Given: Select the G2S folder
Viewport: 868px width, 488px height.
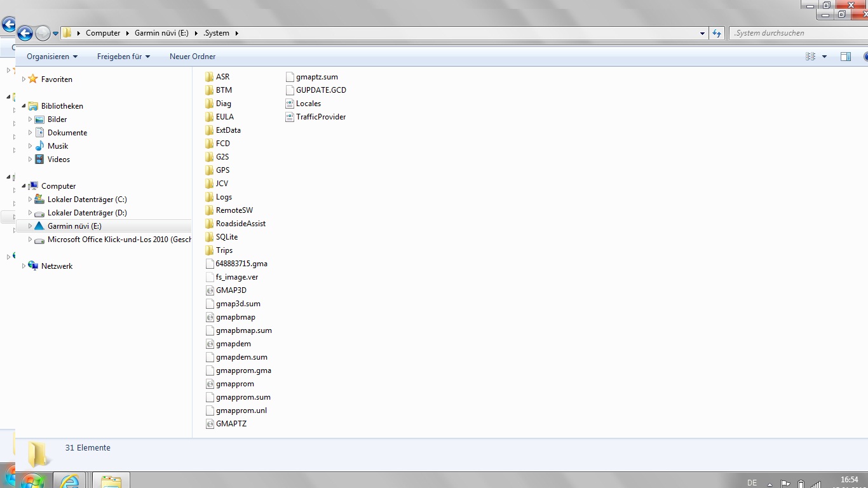Looking at the screenshot, I should pyautogui.click(x=217, y=157).
